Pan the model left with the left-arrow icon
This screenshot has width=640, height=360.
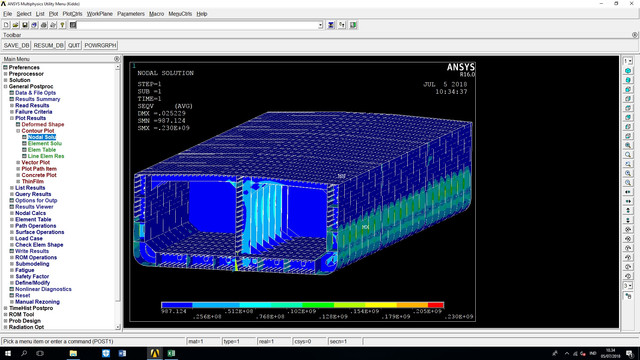point(628,192)
